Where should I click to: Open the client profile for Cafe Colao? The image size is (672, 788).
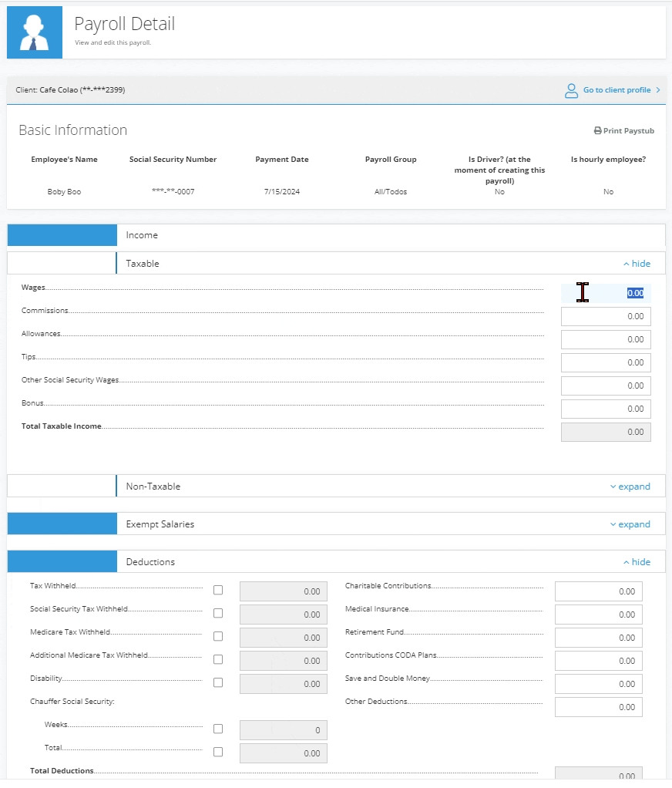617,90
